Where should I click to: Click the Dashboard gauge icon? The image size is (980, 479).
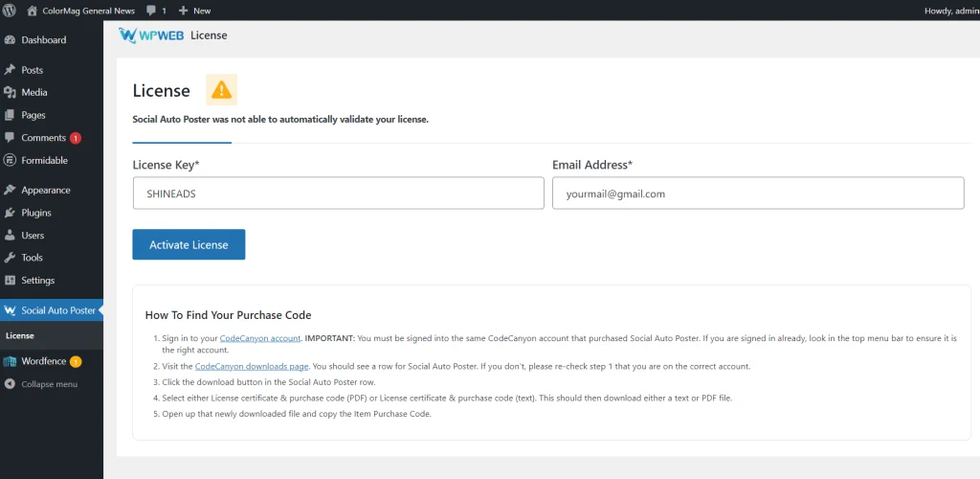[x=10, y=40]
